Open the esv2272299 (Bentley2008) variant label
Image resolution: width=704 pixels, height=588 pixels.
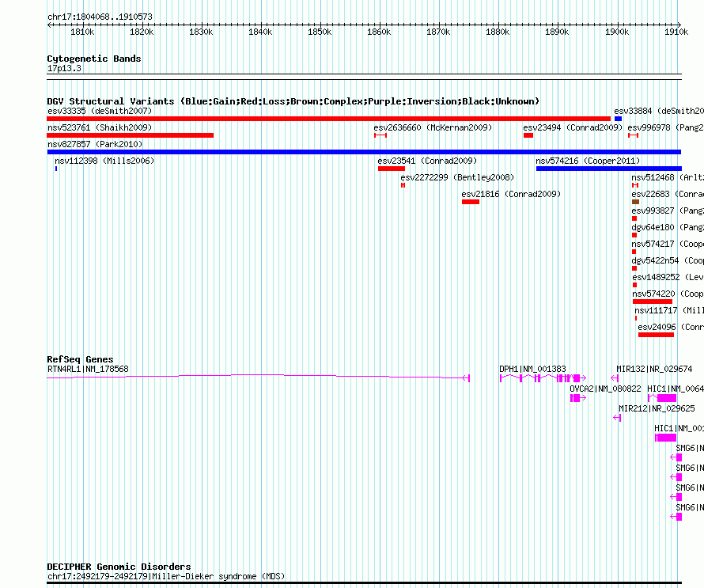coord(457,177)
